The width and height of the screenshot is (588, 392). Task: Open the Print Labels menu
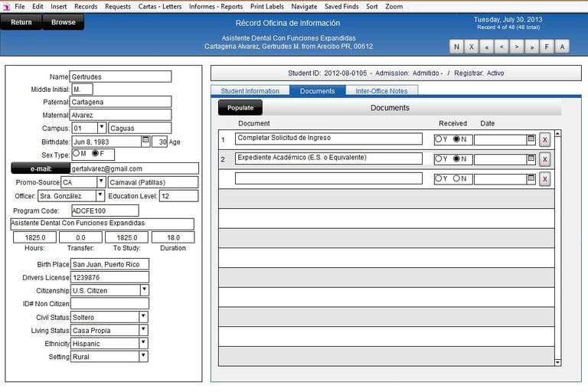[267, 7]
